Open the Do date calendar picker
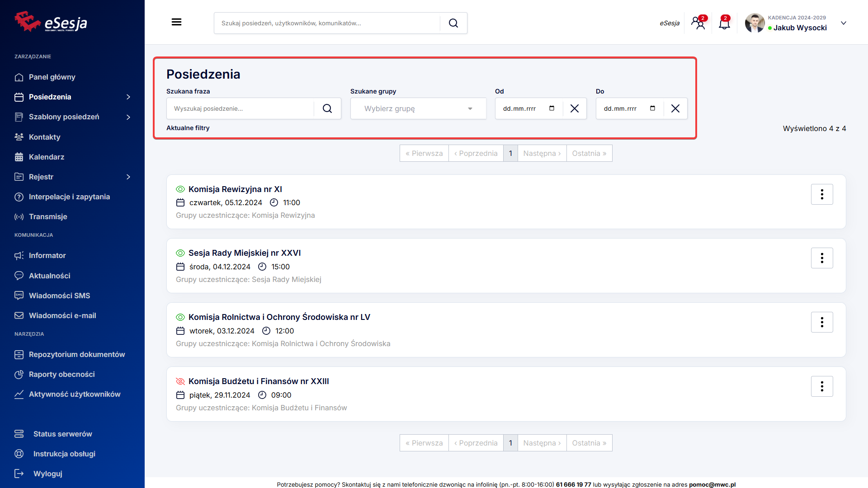Image resolution: width=868 pixels, height=488 pixels. [652, 108]
